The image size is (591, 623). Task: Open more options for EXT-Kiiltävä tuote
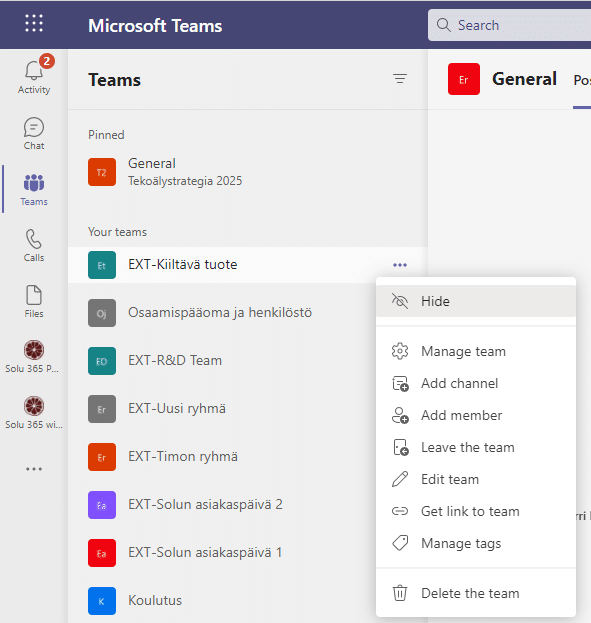point(400,265)
